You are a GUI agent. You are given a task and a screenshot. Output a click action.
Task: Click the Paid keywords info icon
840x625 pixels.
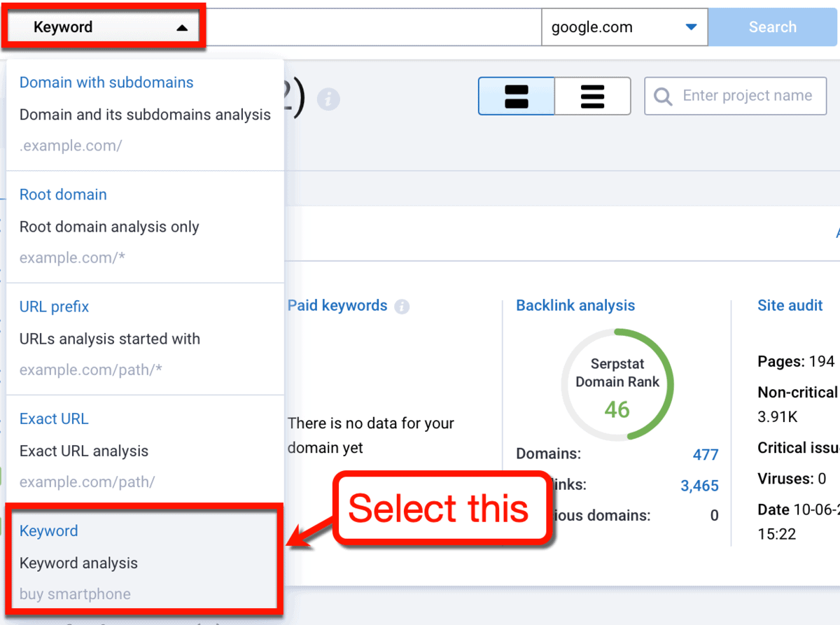(402, 306)
